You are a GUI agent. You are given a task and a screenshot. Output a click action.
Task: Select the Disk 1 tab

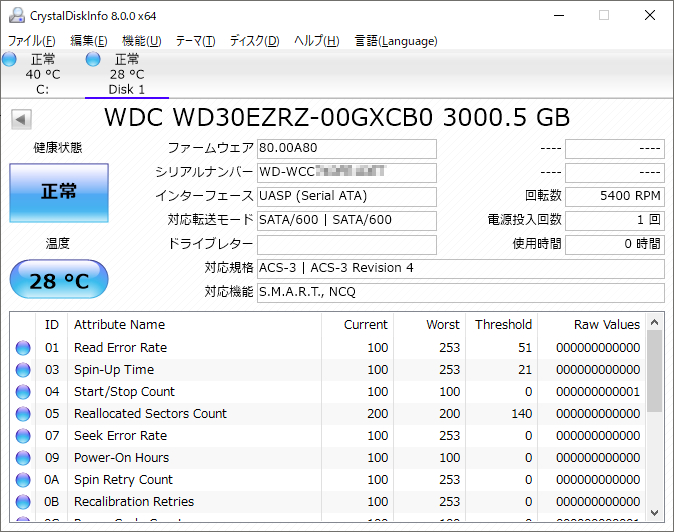point(127,74)
